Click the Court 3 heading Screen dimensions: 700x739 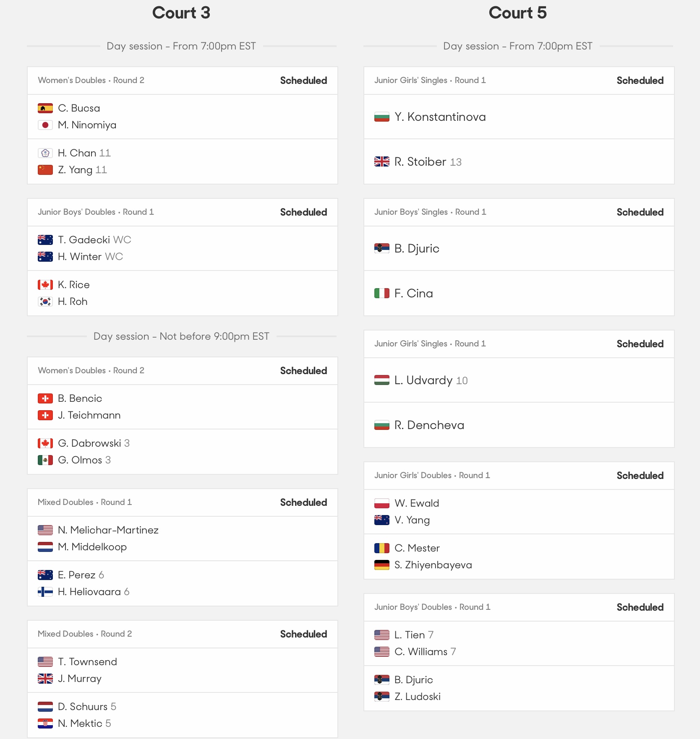pyautogui.click(x=181, y=13)
